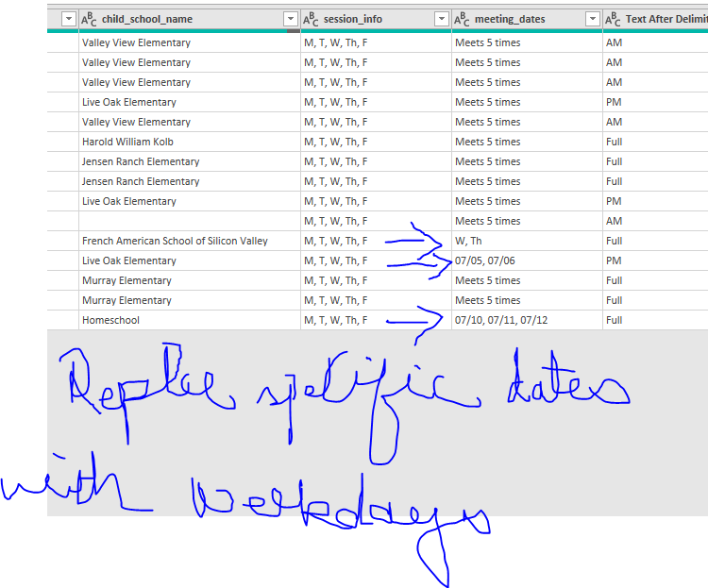Select the session_info column header

pyautogui.click(x=376, y=19)
